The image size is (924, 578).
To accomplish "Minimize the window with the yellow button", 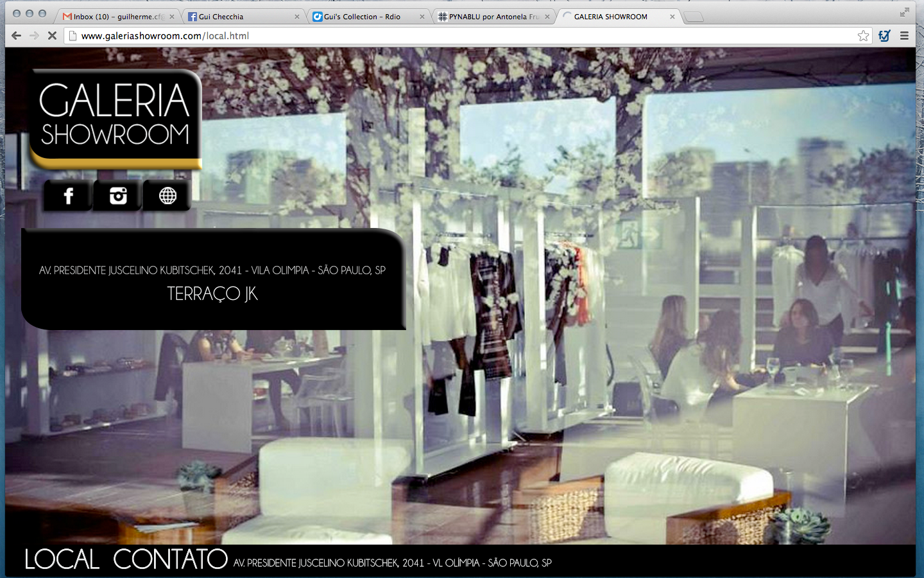I will point(30,13).
